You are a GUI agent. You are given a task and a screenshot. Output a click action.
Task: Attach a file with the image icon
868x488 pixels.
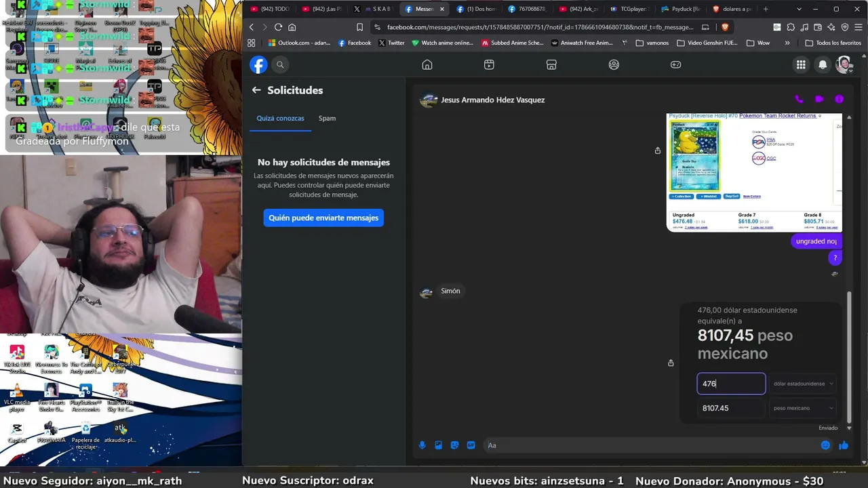click(438, 445)
